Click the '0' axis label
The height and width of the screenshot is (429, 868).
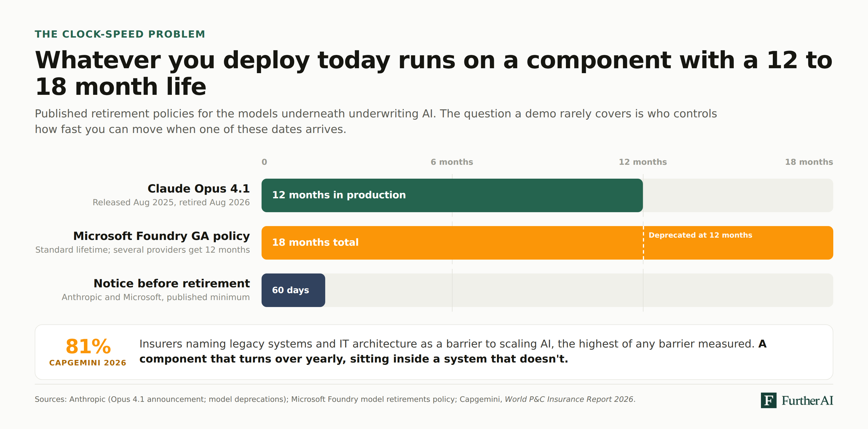click(x=264, y=162)
